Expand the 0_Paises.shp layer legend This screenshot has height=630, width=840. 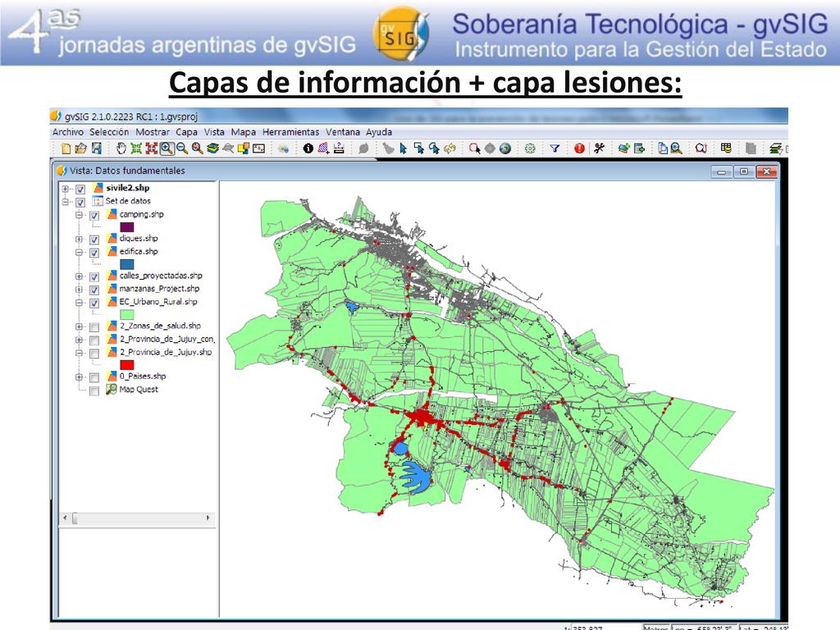click(x=80, y=377)
